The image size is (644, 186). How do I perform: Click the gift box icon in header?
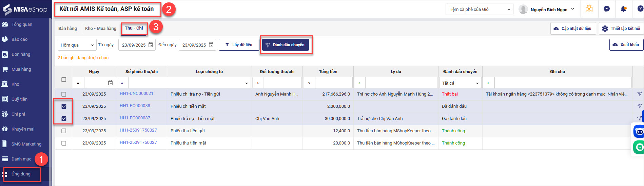[x=589, y=9]
